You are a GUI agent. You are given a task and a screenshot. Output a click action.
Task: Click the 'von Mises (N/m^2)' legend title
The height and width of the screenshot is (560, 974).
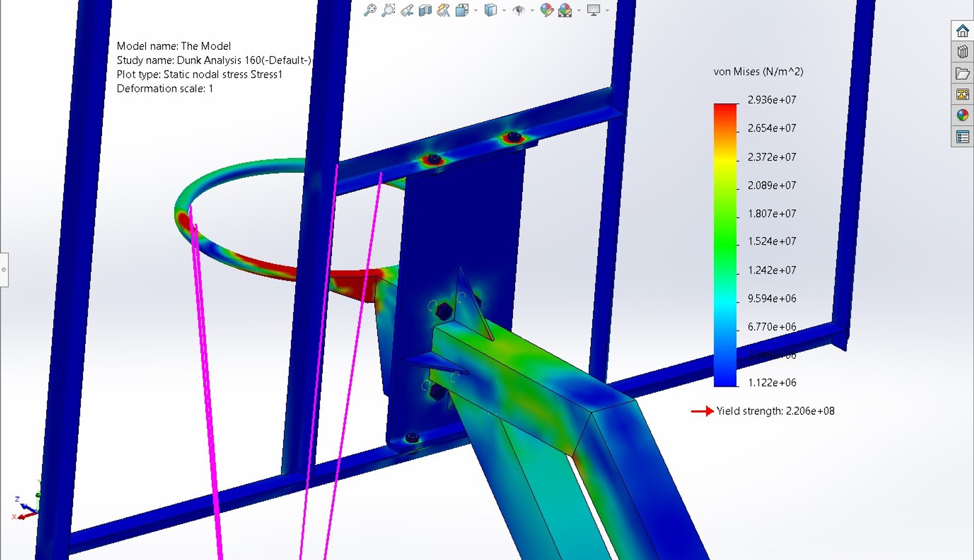(758, 72)
